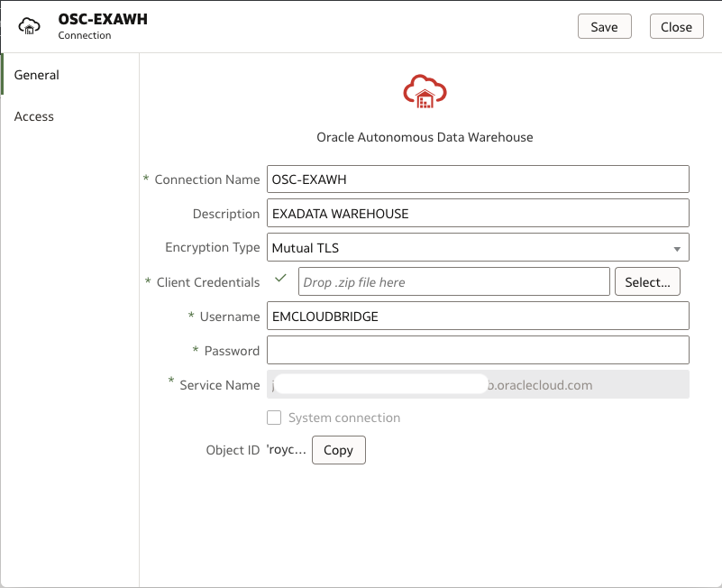The height and width of the screenshot is (588, 722).
Task: Focus the Connection Name field
Action: click(478, 179)
